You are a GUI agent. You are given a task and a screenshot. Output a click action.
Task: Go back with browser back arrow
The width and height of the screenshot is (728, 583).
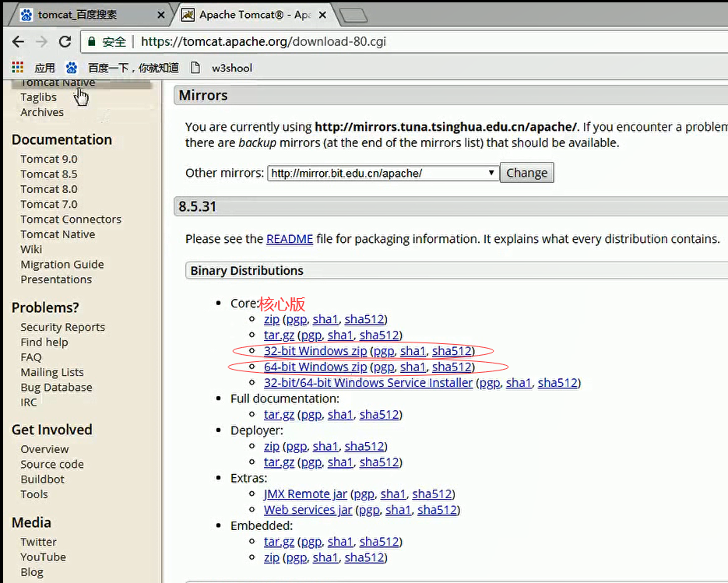18,42
